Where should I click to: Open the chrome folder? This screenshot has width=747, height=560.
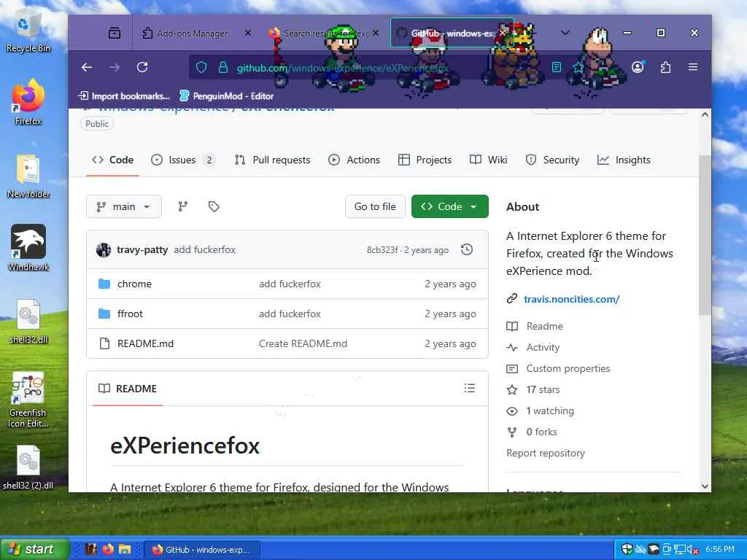[x=134, y=284]
